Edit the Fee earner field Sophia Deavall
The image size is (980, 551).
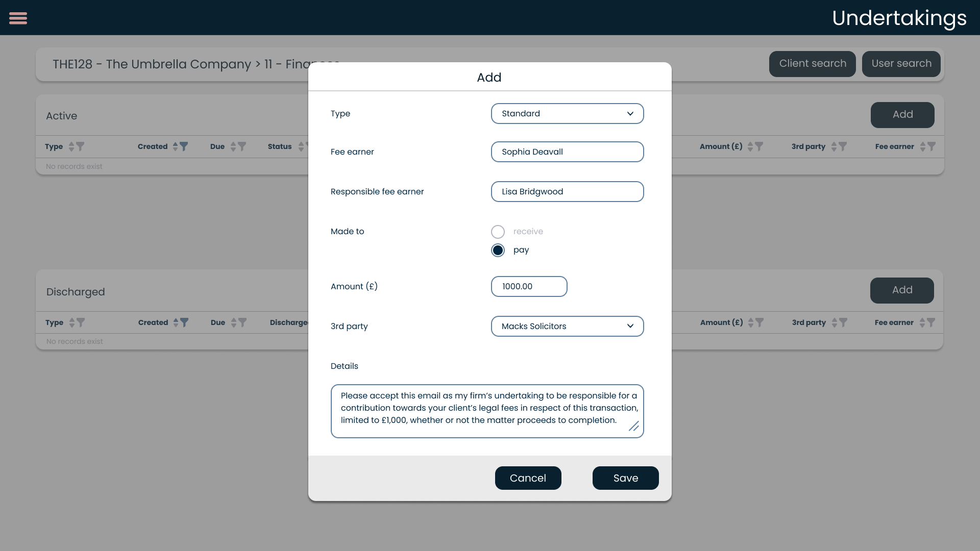coord(567,152)
